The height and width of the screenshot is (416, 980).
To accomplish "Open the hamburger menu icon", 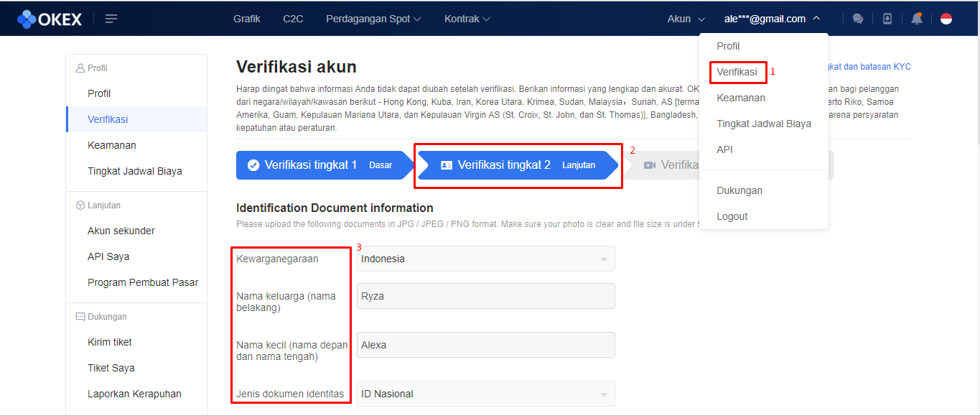I will pyautogui.click(x=111, y=19).
